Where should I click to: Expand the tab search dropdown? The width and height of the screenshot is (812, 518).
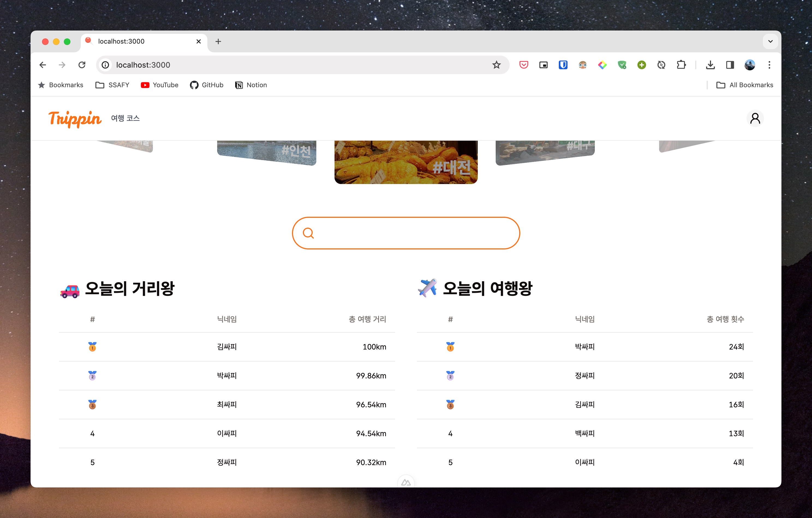(770, 41)
